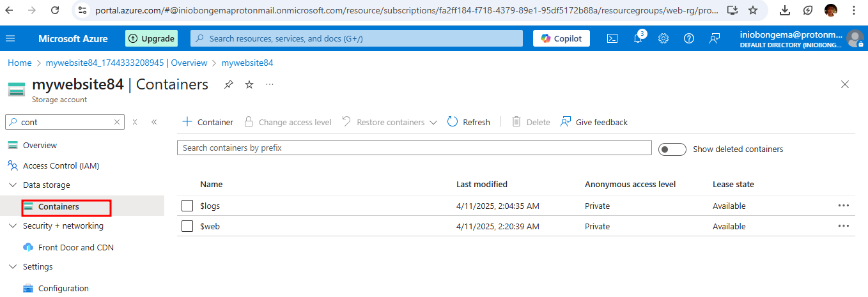Select the $web container checkbox

187,226
